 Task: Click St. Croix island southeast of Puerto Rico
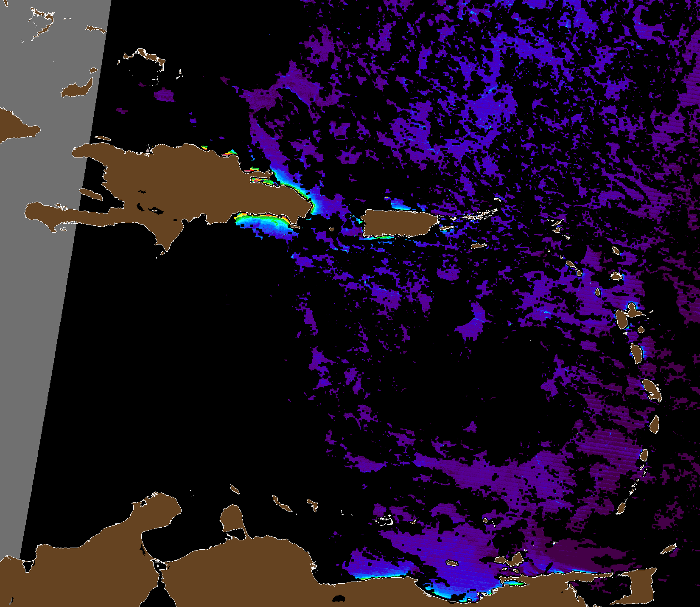[479, 245]
